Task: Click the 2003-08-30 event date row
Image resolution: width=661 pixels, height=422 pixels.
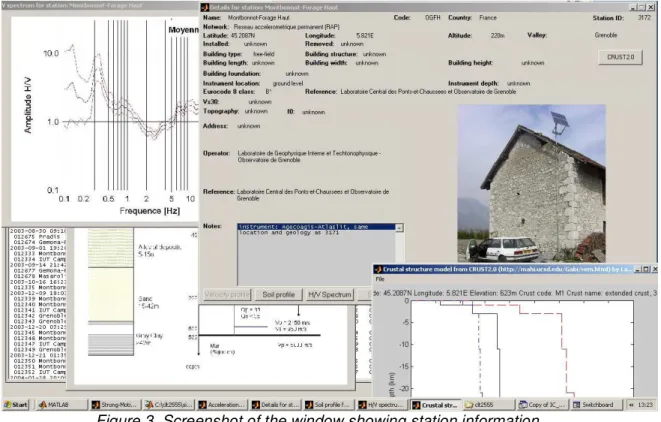Action: [x=38, y=231]
